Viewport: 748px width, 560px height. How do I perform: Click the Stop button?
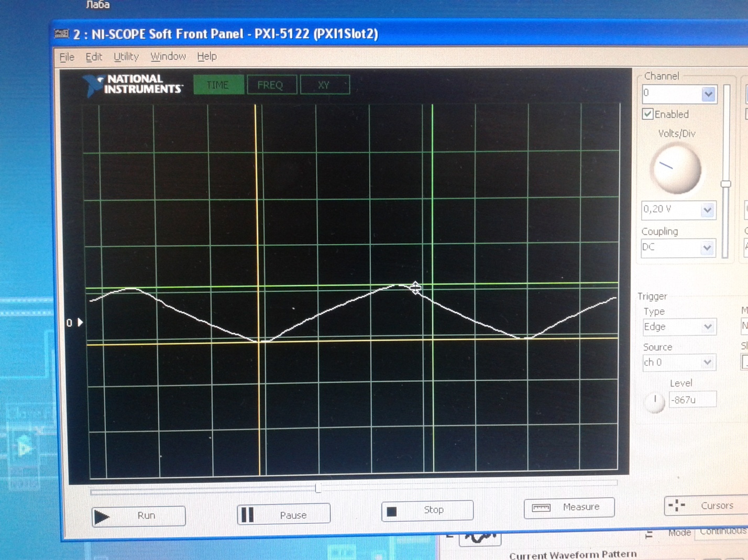pos(427,510)
